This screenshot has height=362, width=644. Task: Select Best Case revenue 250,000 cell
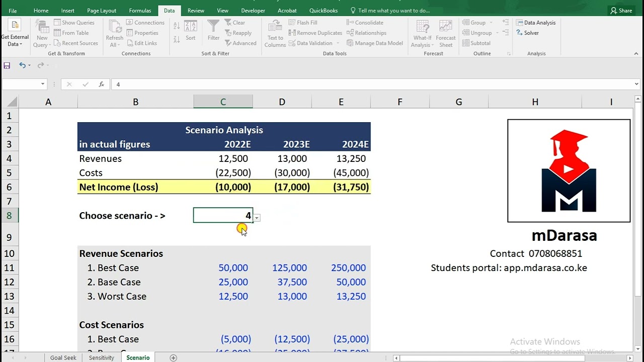click(x=341, y=268)
